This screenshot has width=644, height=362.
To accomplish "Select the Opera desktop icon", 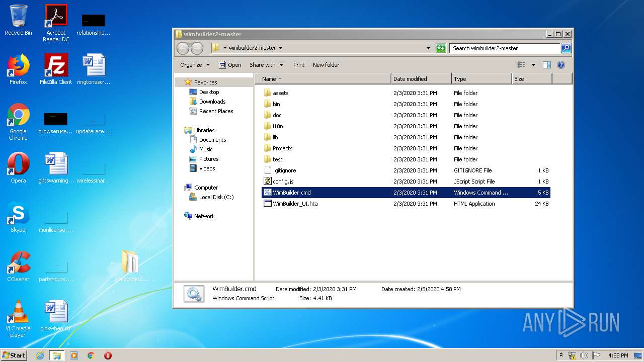I will point(18,167).
